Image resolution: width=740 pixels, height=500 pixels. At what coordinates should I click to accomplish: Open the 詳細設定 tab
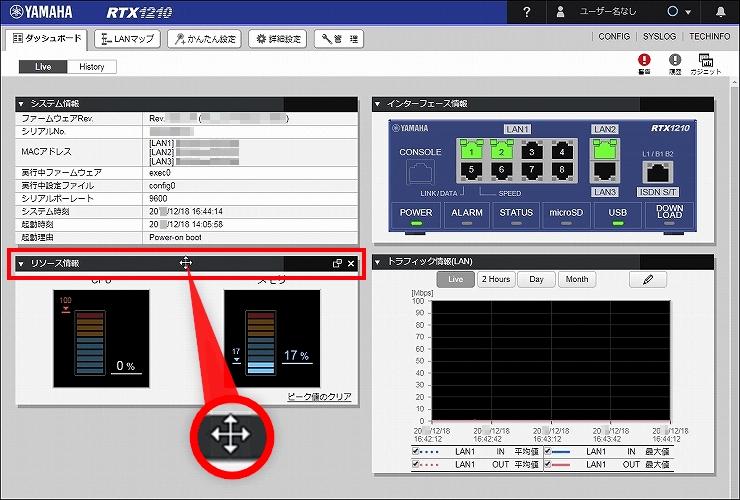tap(278, 39)
